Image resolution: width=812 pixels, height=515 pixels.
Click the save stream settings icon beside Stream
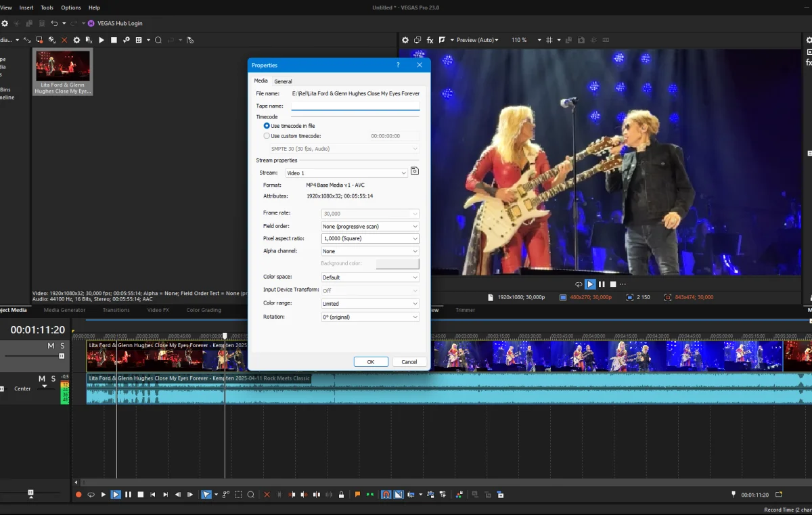click(415, 172)
